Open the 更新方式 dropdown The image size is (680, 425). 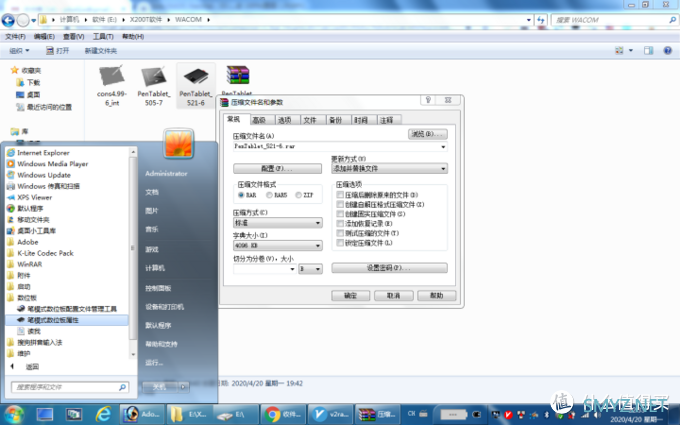pyautogui.click(x=389, y=168)
